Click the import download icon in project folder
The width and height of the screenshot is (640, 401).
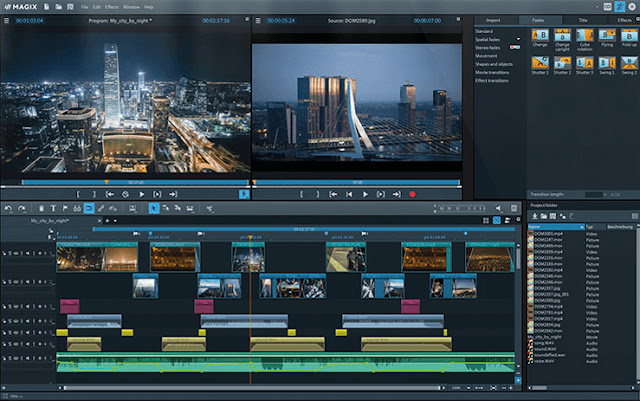point(533,217)
